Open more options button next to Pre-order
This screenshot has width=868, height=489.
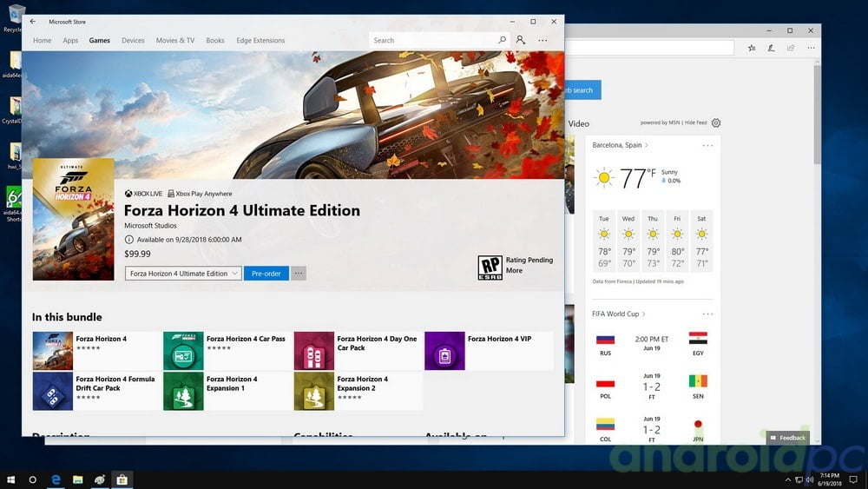coord(299,273)
